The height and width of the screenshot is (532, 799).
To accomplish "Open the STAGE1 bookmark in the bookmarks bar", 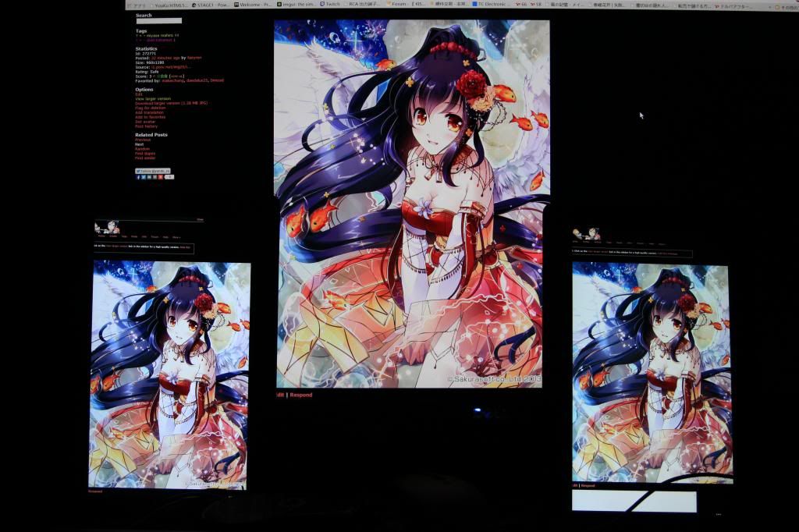I will (211, 5).
